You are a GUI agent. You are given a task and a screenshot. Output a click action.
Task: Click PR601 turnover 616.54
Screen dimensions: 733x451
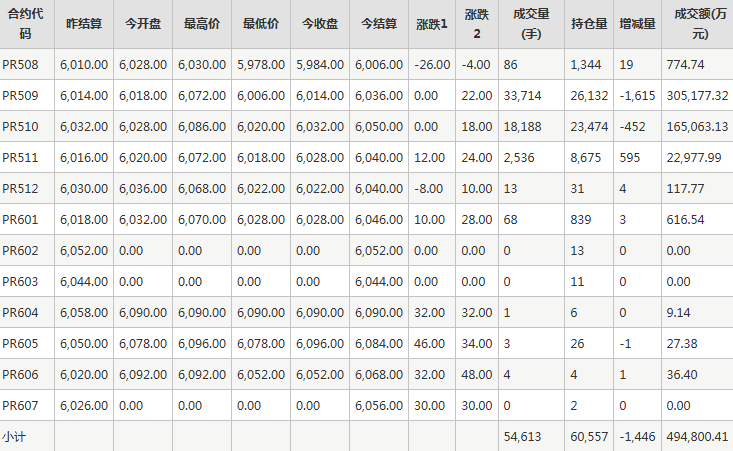[685, 220]
